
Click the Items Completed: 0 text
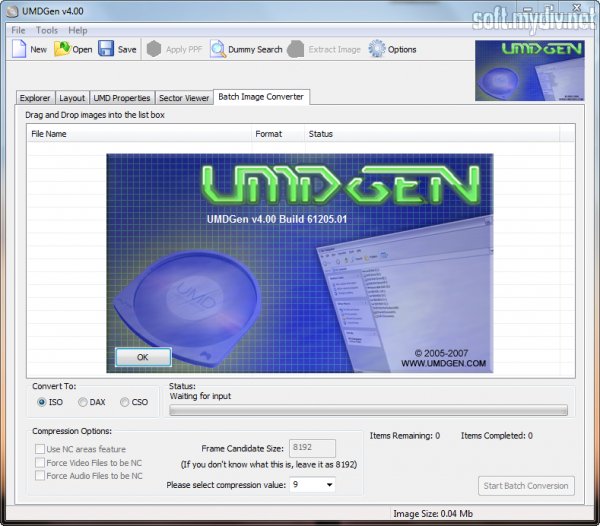point(496,436)
